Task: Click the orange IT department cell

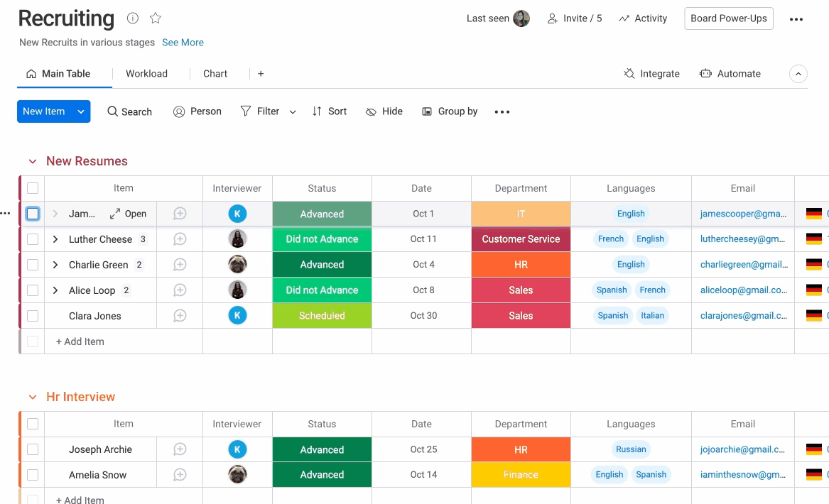Action: point(521,214)
